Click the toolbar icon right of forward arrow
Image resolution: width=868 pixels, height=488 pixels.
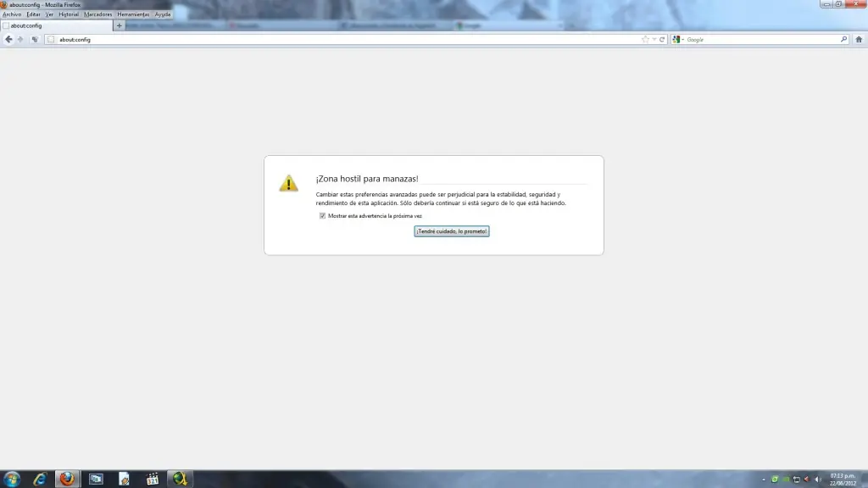[35, 39]
